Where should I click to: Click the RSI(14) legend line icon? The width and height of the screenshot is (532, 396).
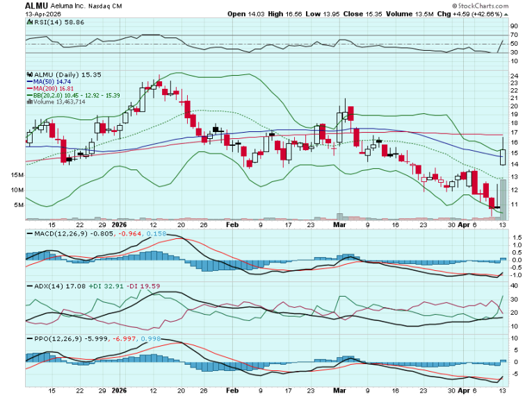pyautogui.click(x=29, y=22)
